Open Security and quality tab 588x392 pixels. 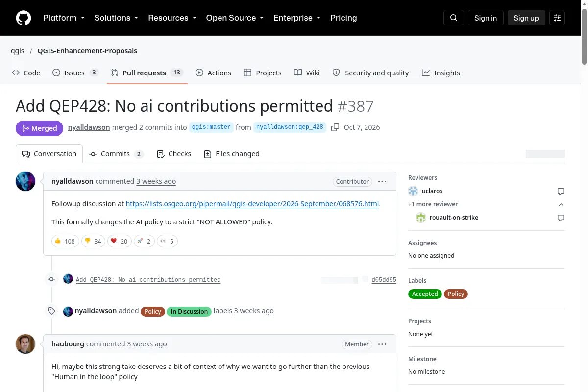(370, 73)
